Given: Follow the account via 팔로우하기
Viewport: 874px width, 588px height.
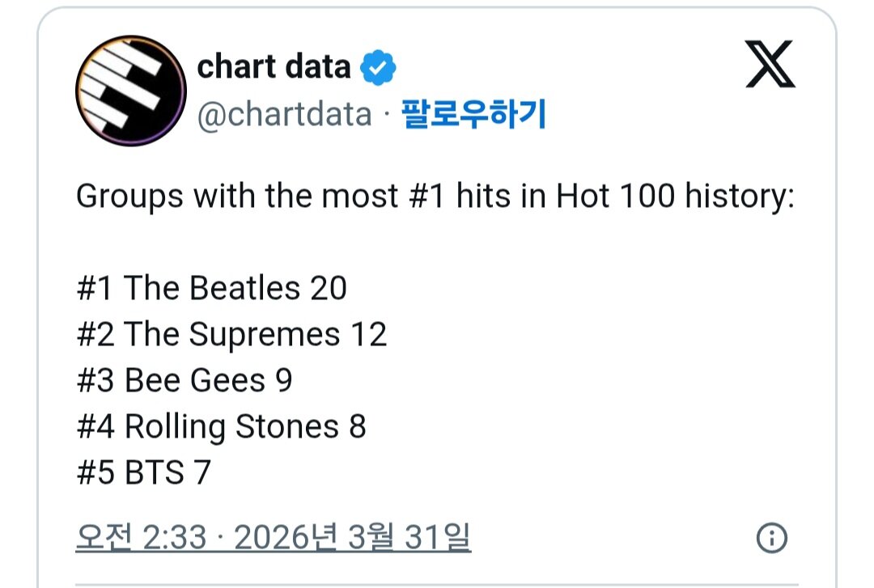Looking at the screenshot, I should pyautogui.click(x=474, y=116).
